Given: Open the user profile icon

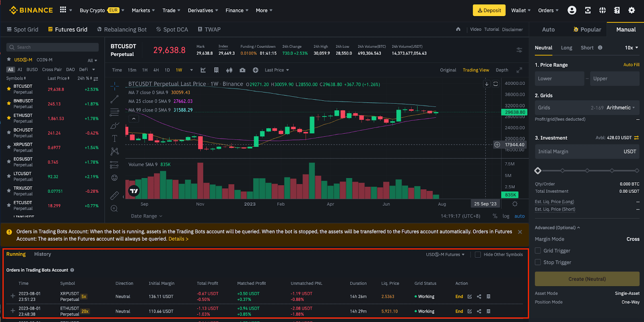Looking at the screenshot, I should pos(572,10).
